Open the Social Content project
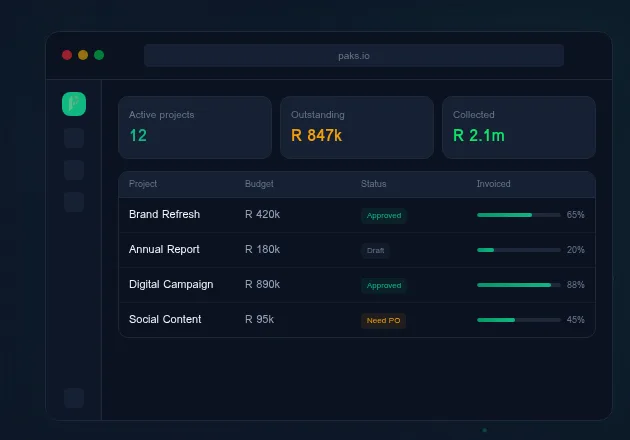Viewport: 630px width, 440px height. point(165,319)
